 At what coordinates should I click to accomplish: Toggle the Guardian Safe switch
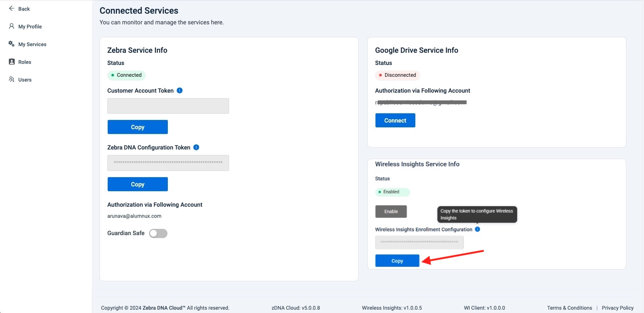[x=158, y=233]
